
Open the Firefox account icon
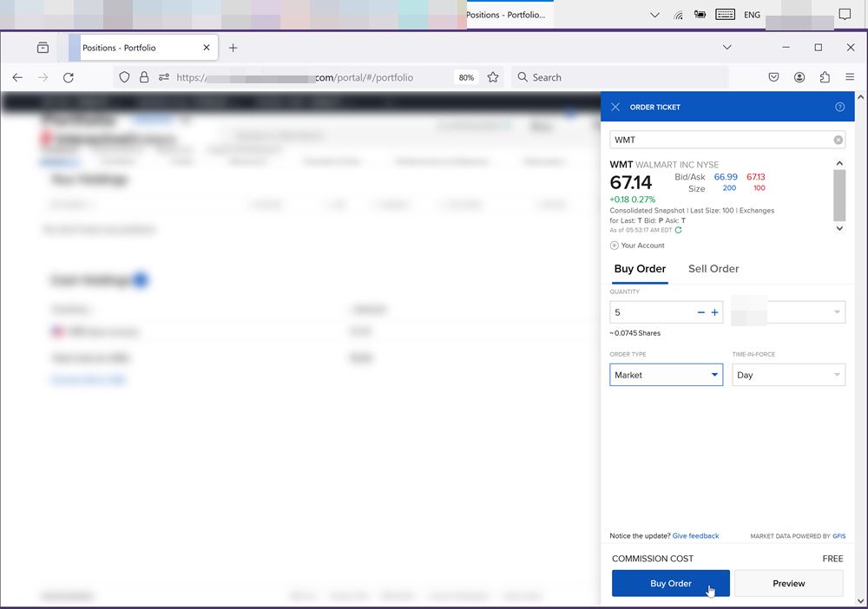[799, 77]
